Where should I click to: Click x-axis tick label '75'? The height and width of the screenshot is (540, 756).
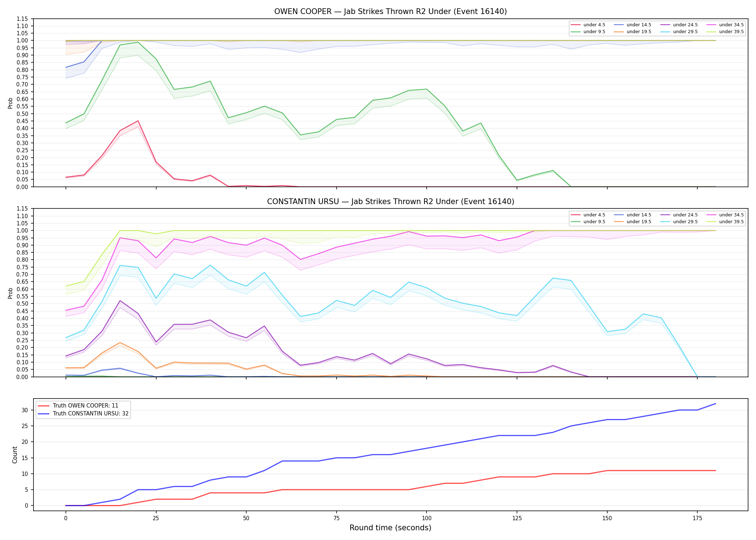click(x=336, y=518)
